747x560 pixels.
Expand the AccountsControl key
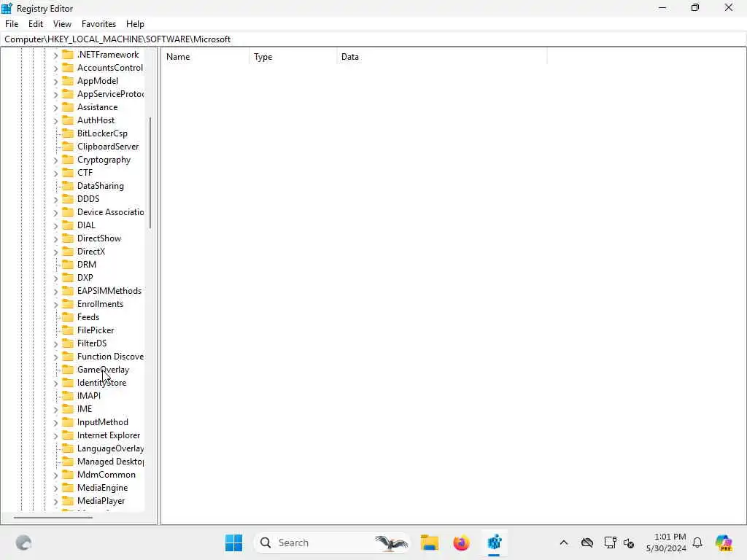55,69
